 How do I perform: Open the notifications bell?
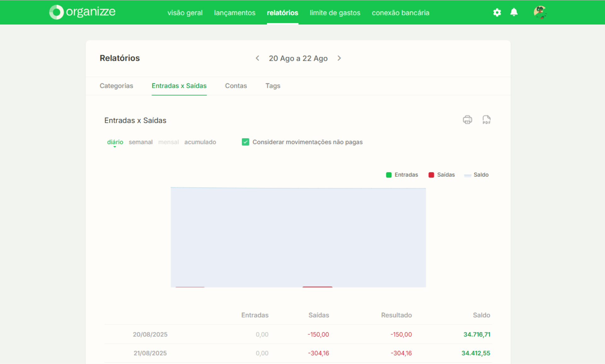(514, 12)
